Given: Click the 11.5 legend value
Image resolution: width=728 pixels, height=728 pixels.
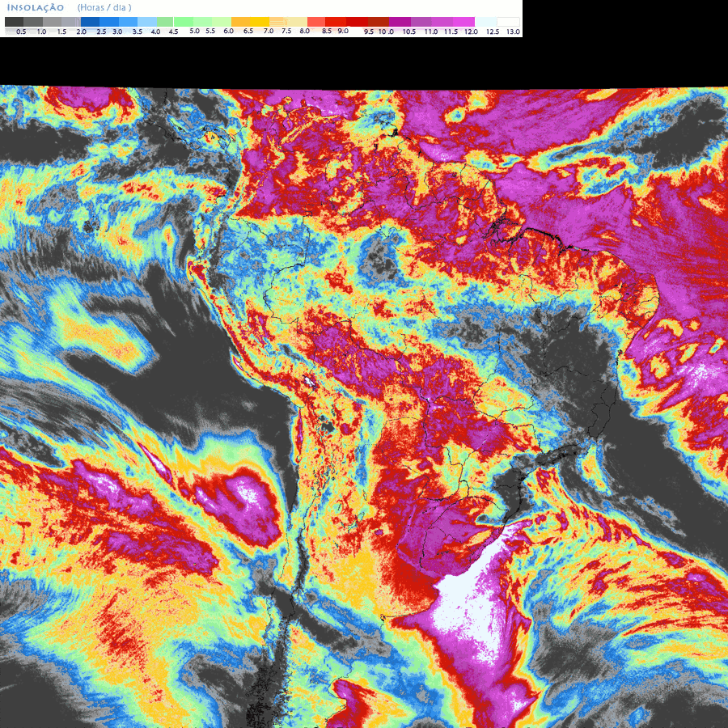Looking at the screenshot, I should tap(451, 32).
